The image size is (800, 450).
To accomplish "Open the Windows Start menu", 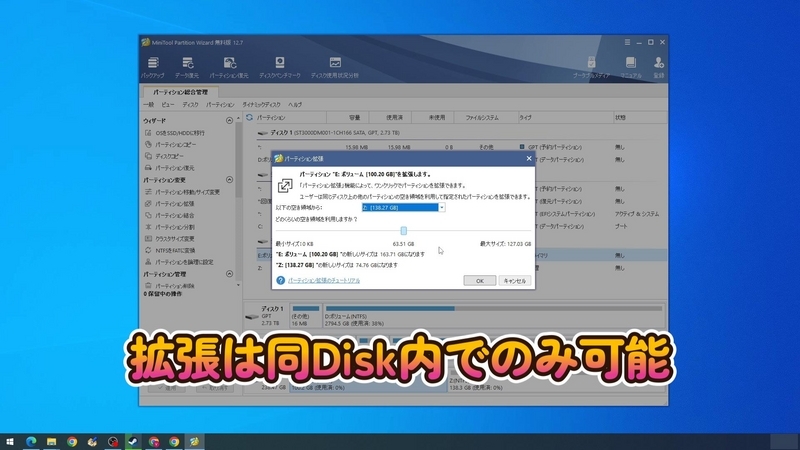I will tap(9, 442).
